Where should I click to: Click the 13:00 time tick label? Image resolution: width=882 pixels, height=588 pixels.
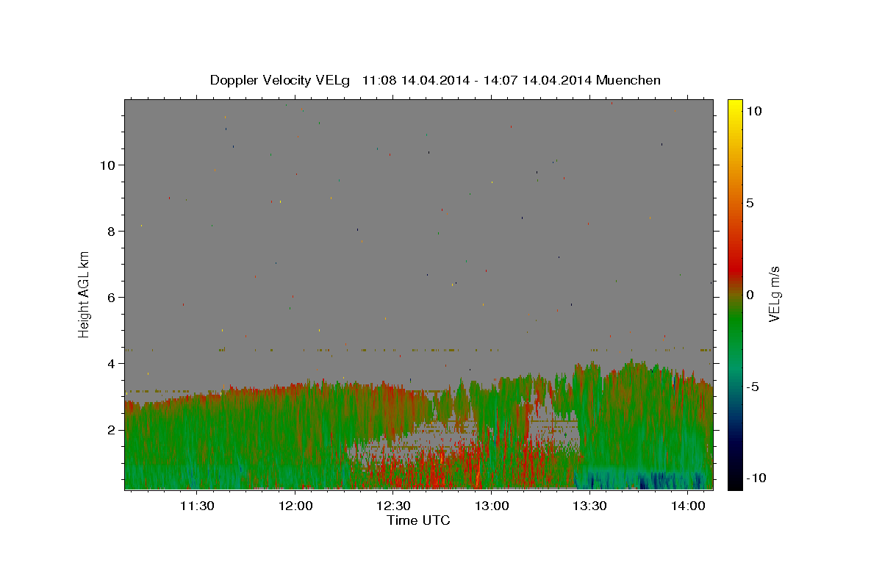492,506
